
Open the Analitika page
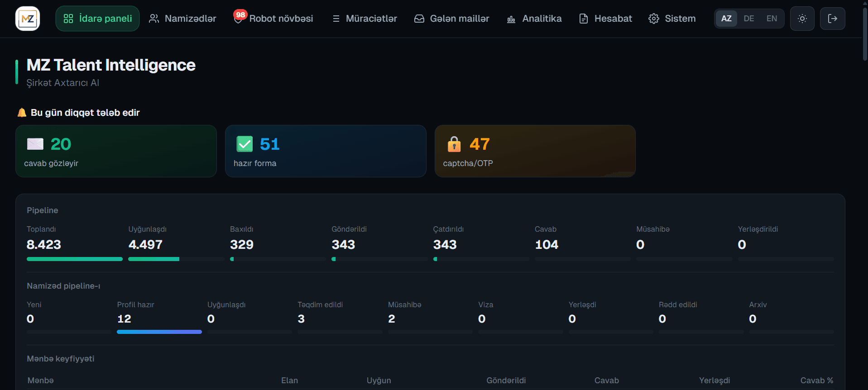coord(534,19)
